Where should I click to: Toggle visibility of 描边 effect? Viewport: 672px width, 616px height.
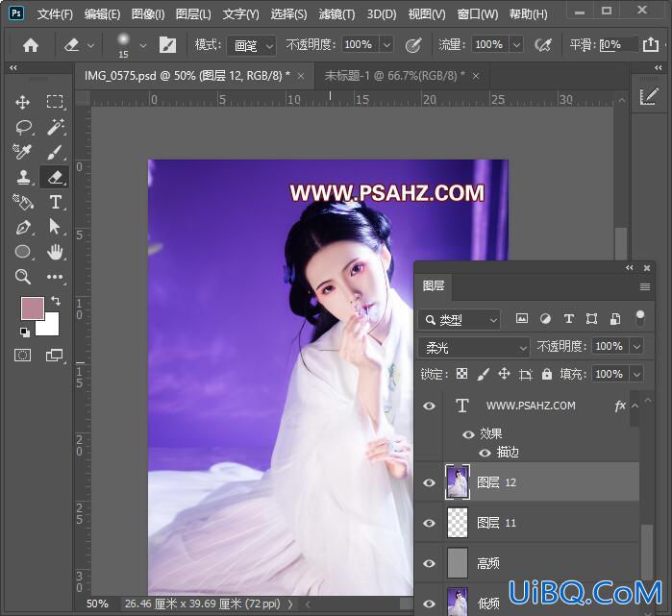pyautogui.click(x=485, y=453)
